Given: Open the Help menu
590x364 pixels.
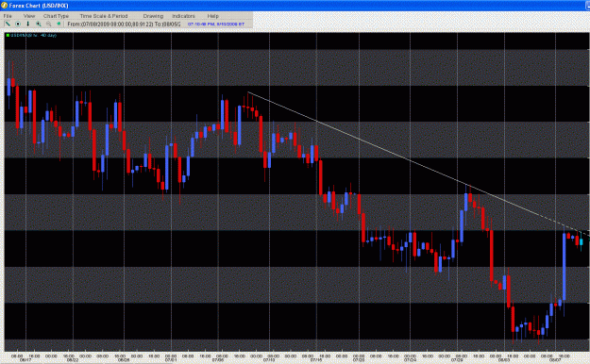Looking at the screenshot, I should tap(212, 16).
